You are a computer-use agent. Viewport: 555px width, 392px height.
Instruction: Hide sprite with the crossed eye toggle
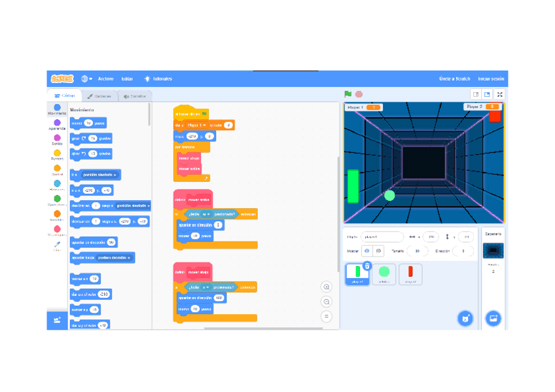(378, 251)
